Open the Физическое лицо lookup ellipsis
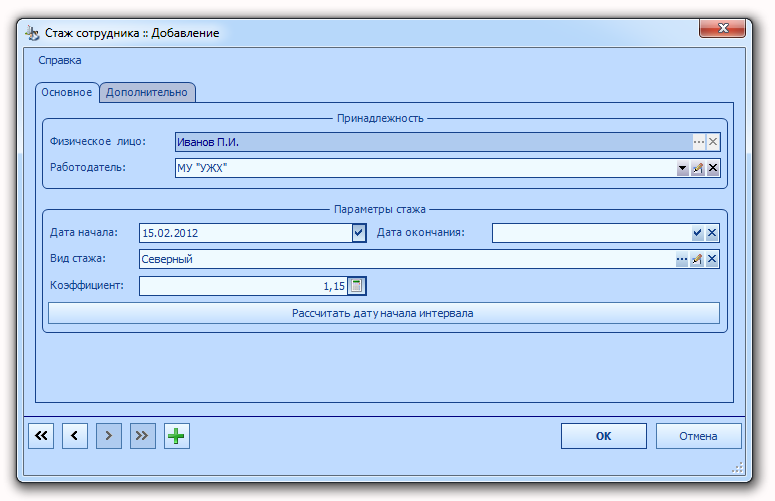Viewport: 775px width, 501px height. pyautogui.click(x=698, y=142)
